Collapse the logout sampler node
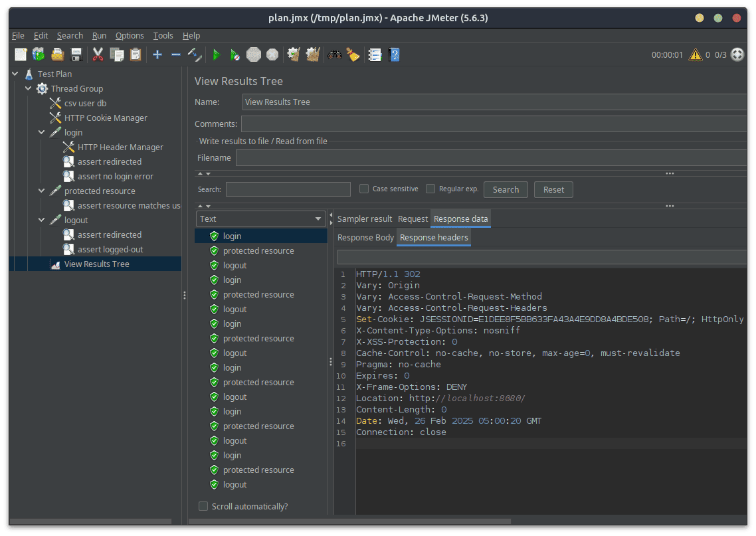Screen dimensions: 756x536 click(42, 220)
